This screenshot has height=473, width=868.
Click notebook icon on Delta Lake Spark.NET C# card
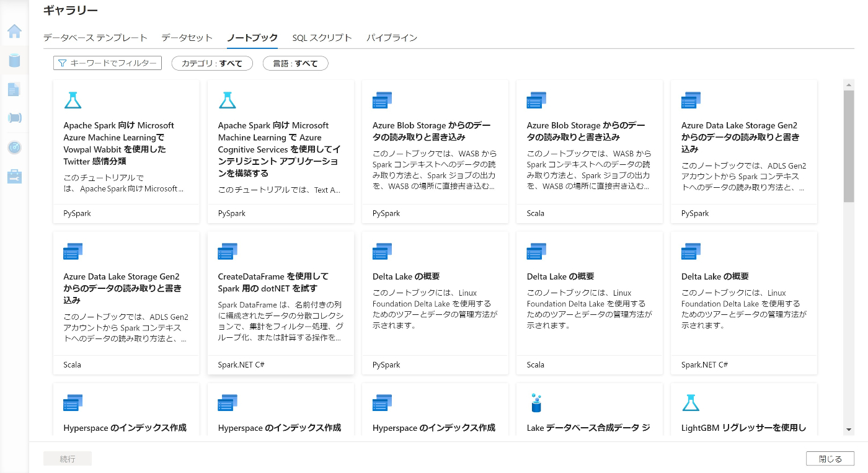coord(691,251)
